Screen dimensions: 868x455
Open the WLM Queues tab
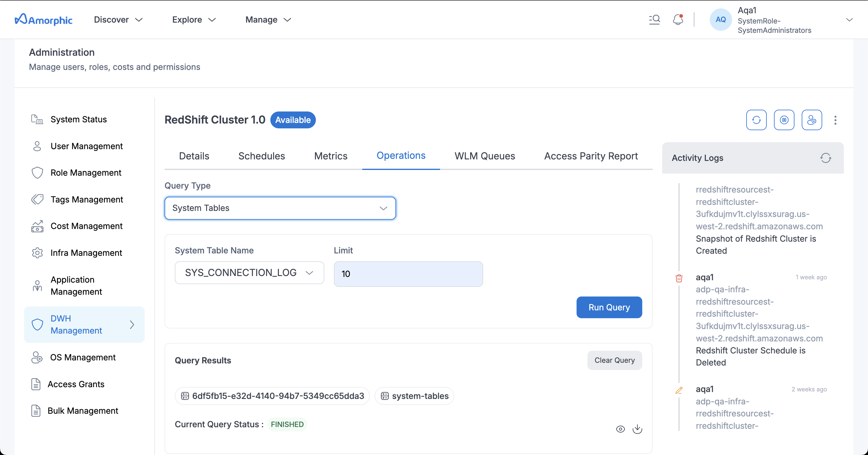click(485, 156)
